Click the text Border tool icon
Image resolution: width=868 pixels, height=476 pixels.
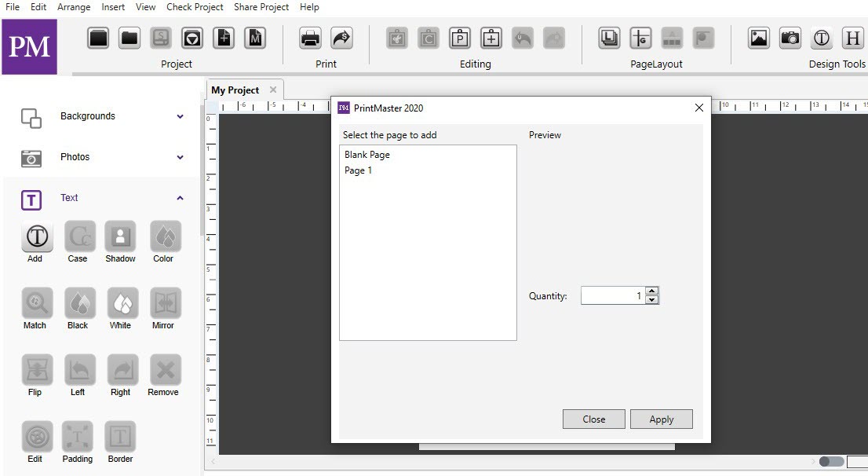(x=120, y=437)
